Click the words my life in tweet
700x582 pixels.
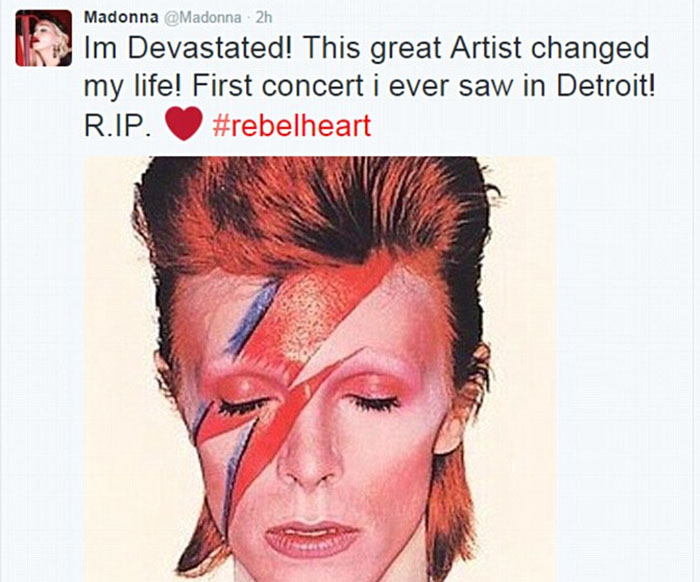coord(133,87)
